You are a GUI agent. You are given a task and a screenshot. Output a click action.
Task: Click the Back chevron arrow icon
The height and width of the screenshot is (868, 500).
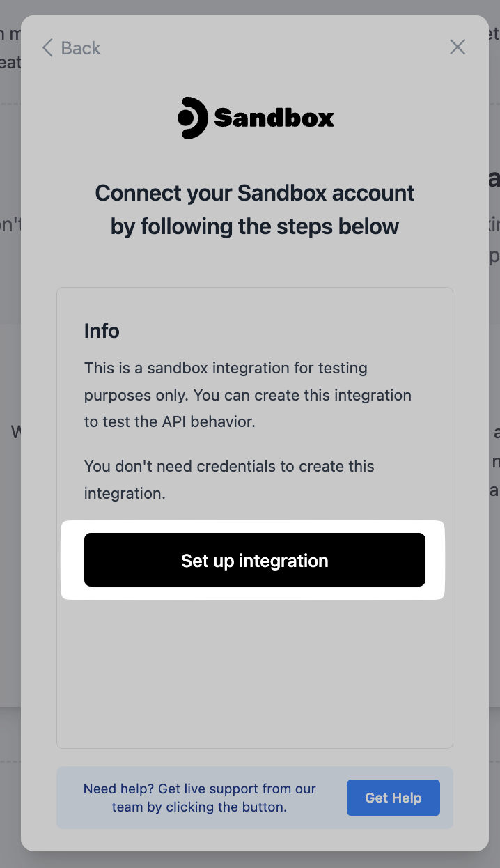[x=47, y=48]
